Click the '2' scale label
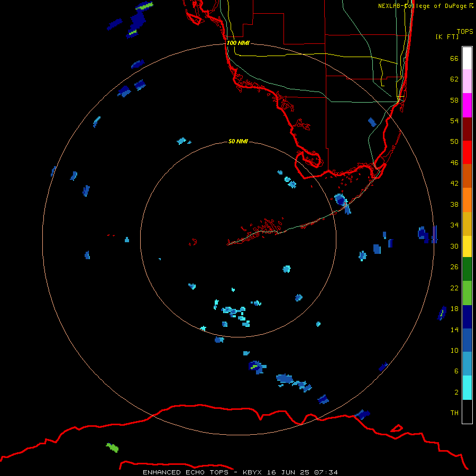476x476 pixels. click(456, 392)
